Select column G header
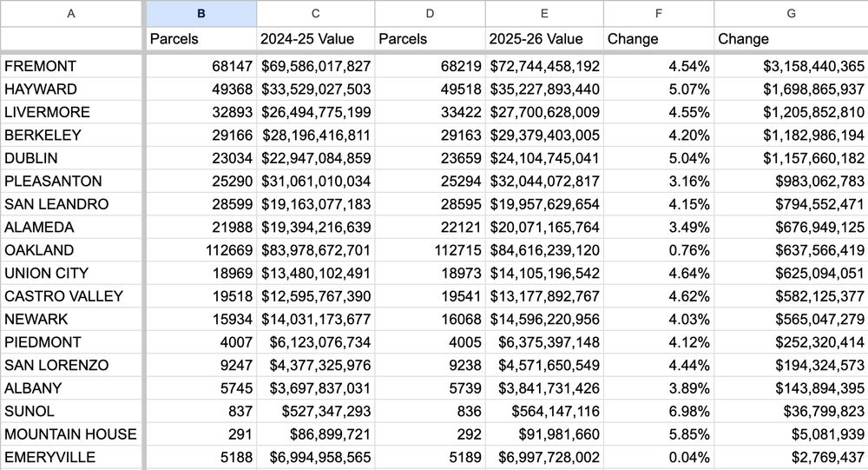The image size is (868, 470). tap(791, 13)
